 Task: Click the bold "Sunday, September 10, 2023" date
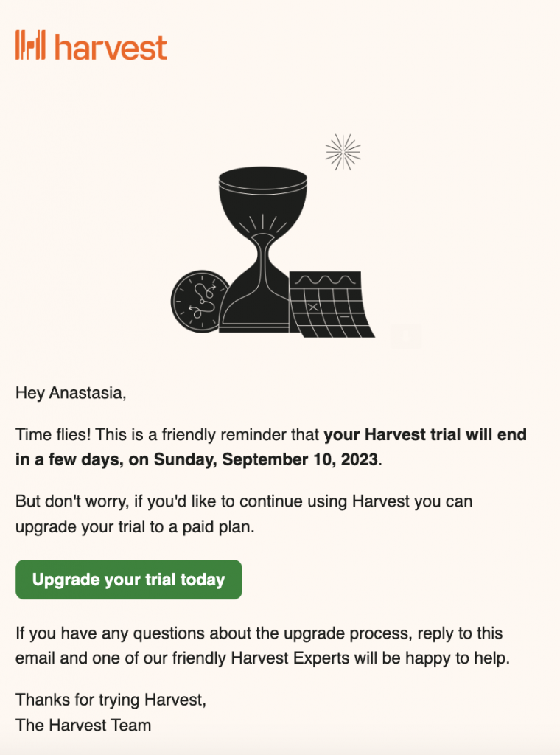coord(265,459)
